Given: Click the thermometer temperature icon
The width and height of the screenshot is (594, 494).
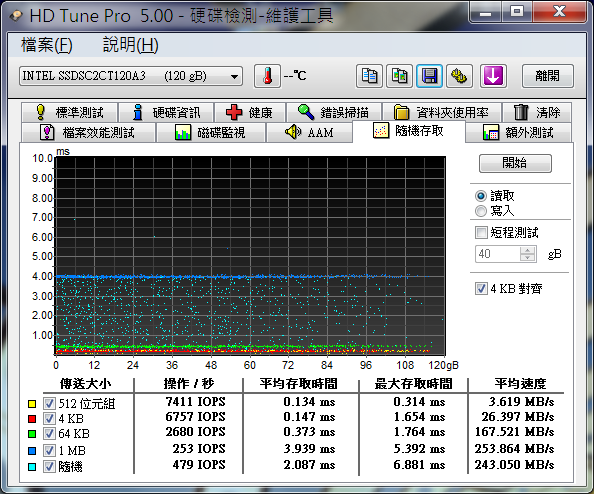Looking at the screenshot, I should pyautogui.click(x=267, y=76).
